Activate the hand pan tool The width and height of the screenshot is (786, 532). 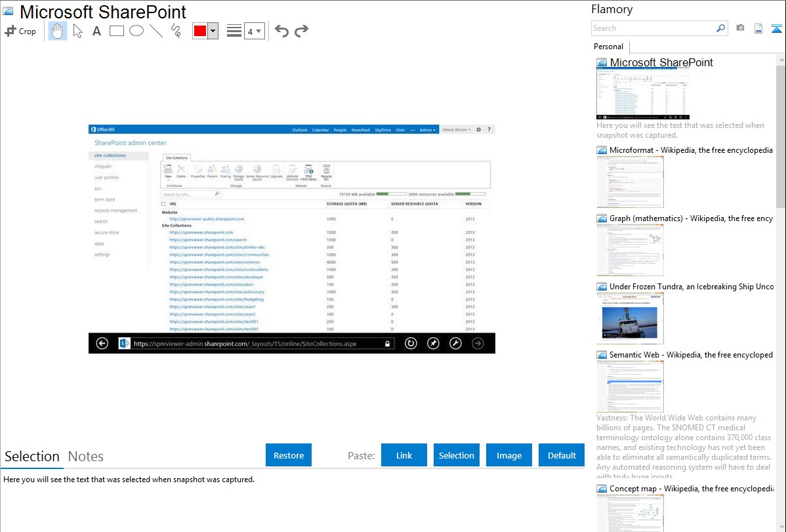point(58,31)
